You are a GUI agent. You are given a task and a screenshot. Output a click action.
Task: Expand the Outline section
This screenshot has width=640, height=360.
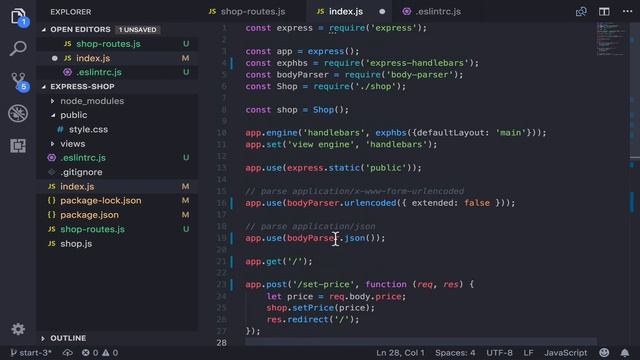point(43,338)
